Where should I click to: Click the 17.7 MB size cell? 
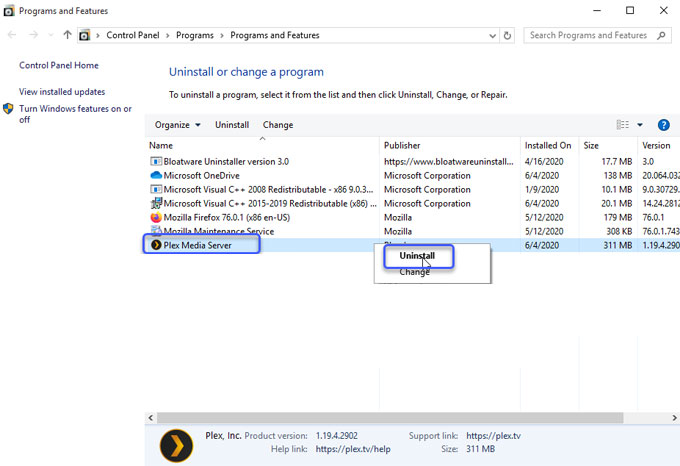coord(616,162)
